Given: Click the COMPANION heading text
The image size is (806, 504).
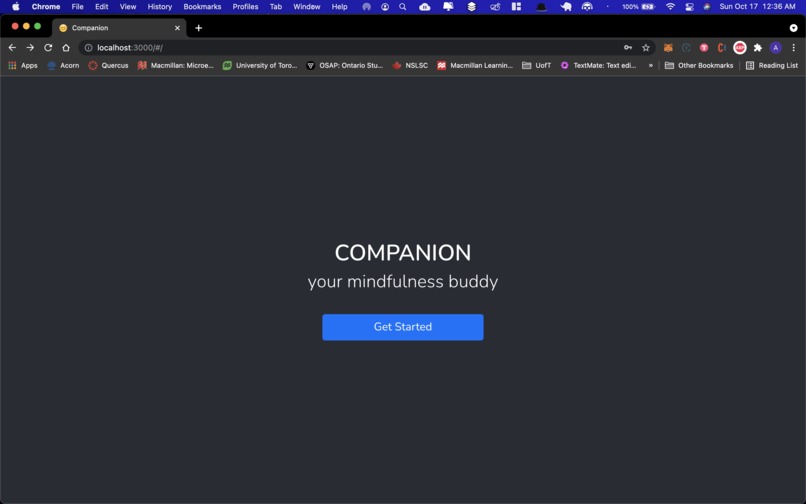Looking at the screenshot, I should (x=402, y=253).
